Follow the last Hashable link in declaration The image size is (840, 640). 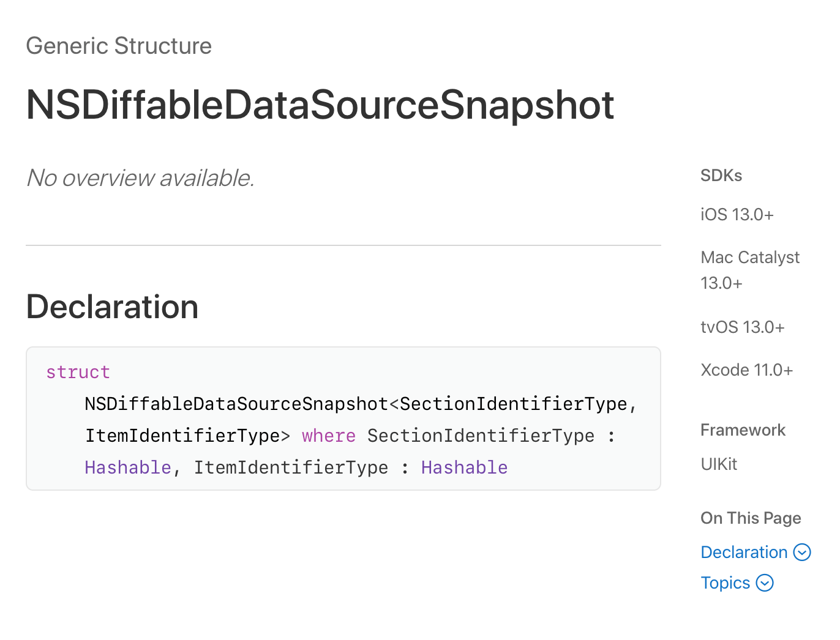click(464, 468)
